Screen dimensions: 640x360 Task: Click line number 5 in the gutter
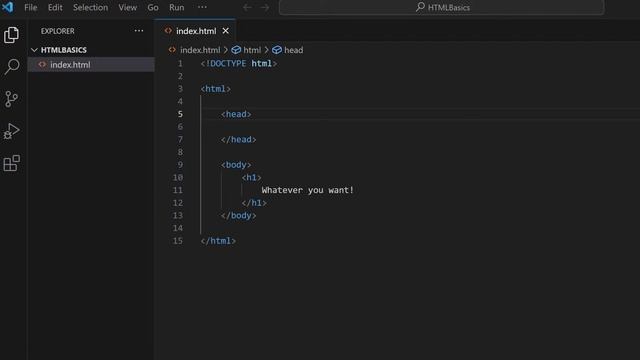click(180, 114)
